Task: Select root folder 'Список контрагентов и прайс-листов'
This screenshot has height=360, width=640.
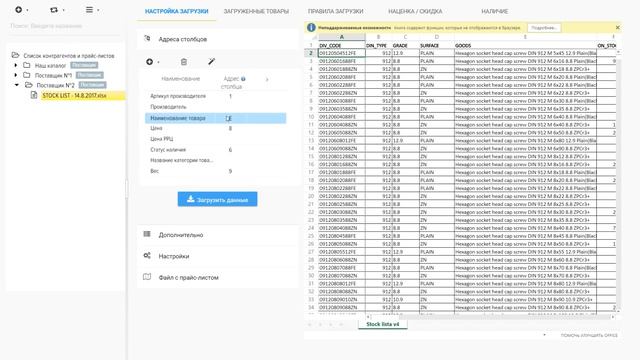Action: click(x=69, y=56)
